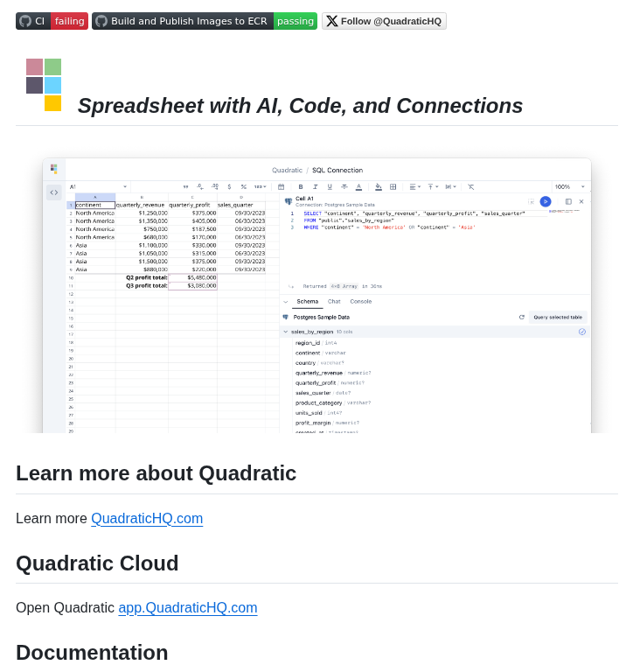Apply the percent format icon
This screenshot has width=626, height=672.
tap(244, 187)
